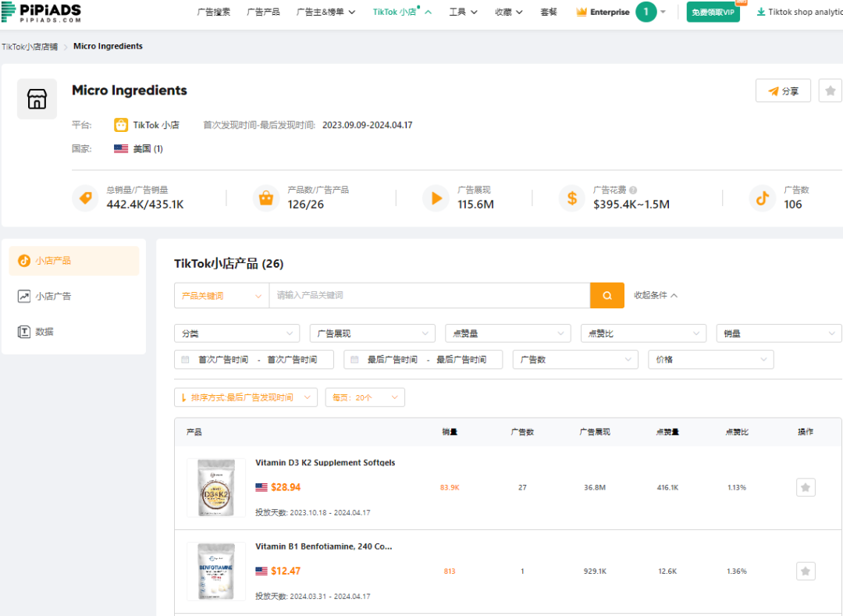Click the PiPiADS logo
The height and width of the screenshot is (616, 843).
tap(41, 12)
